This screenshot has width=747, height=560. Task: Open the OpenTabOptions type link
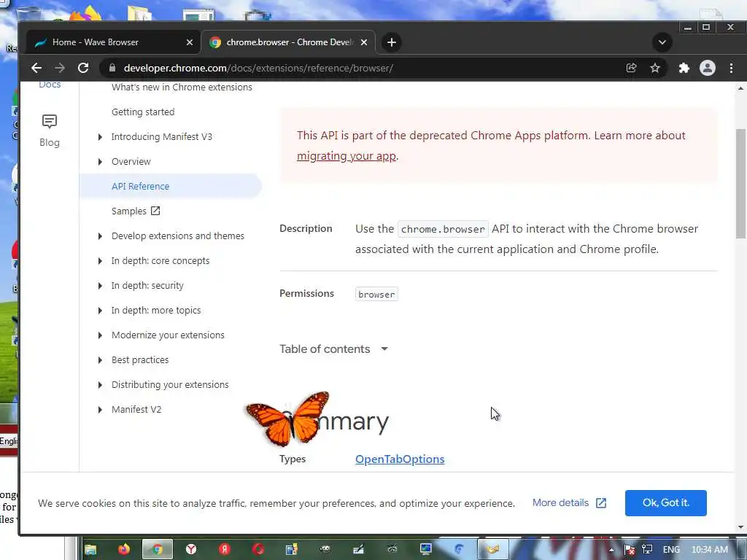click(400, 459)
